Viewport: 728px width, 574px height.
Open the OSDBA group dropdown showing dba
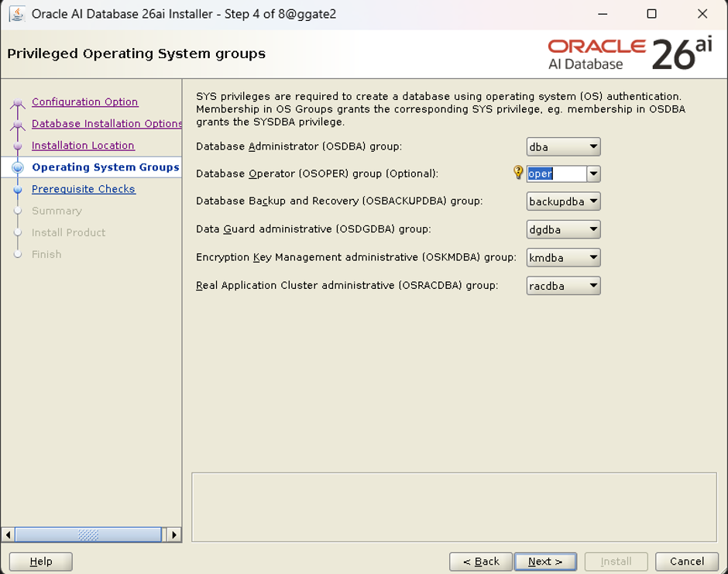coord(563,146)
